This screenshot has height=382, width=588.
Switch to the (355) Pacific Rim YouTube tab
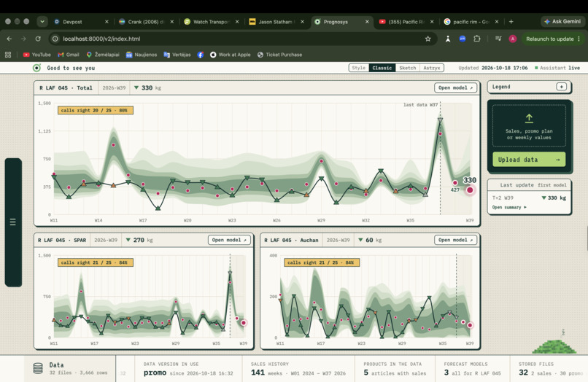(x=406, y=22)
